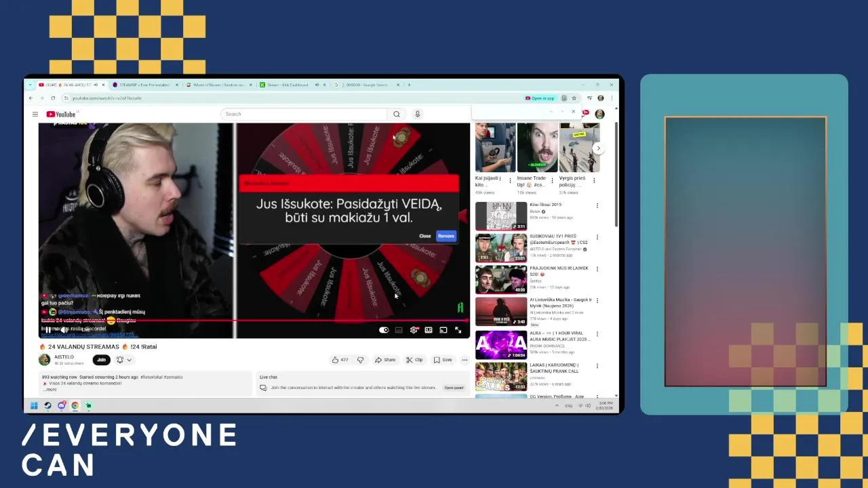Cast the video with the Cast icon
This screenshot has width=868, height=488.
(443, 330)
